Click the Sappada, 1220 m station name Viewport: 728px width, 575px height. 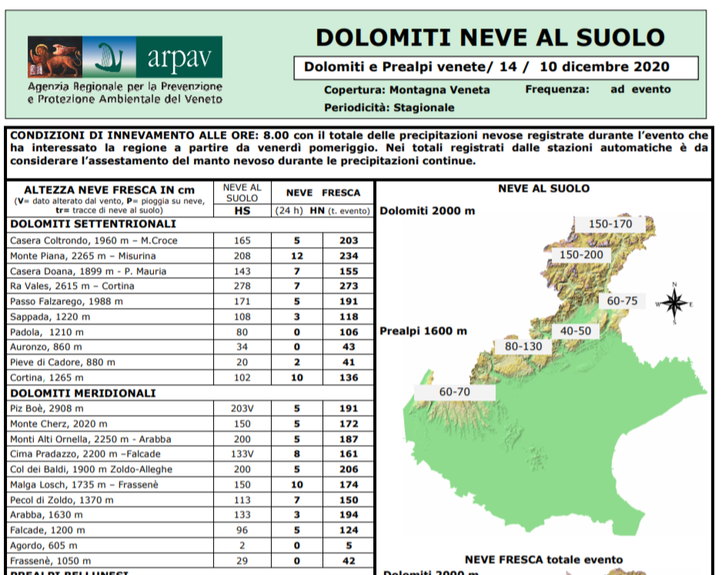50,317
